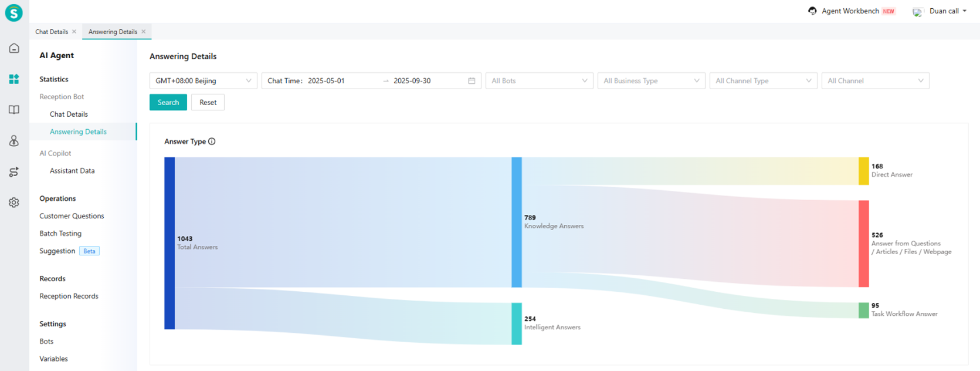
Task: Open the workflow routing icon in sidebar
Action: point(14,172)
